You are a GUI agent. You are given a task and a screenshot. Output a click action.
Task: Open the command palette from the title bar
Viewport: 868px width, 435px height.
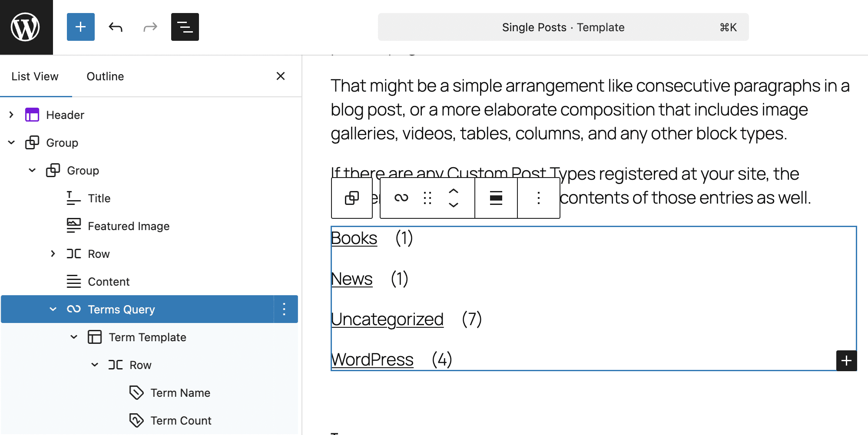[x=563, y=27]
